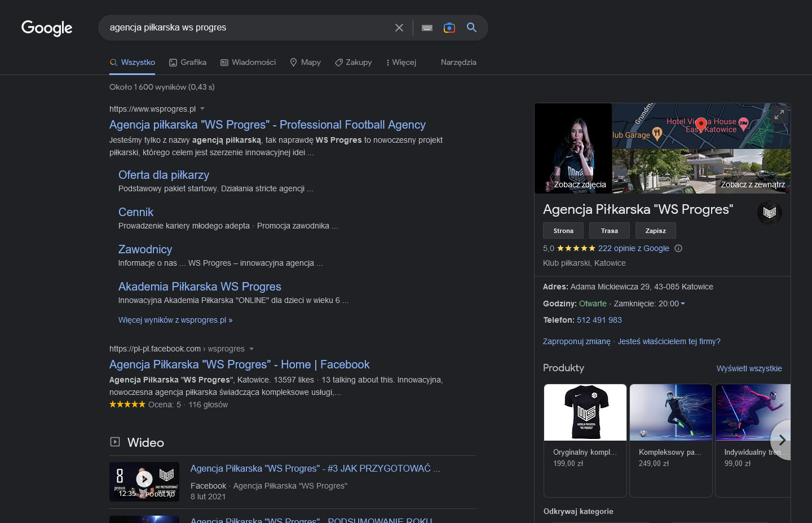This screenshot has width=812, height=523.
Task: Select the Wszystko tab
Action: coord(133,62)
